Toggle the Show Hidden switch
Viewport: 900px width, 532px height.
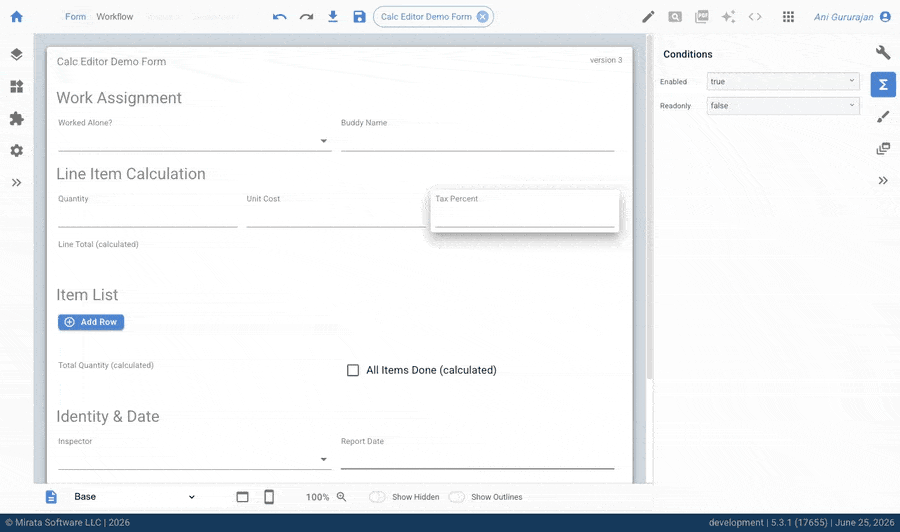click(377, 497)
